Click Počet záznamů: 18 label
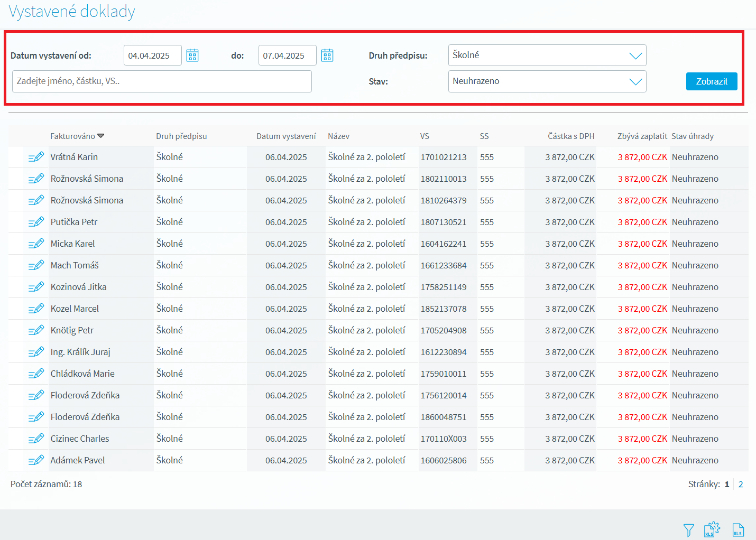This screenshot has height=540, width=756. click(x=47, y=484)
